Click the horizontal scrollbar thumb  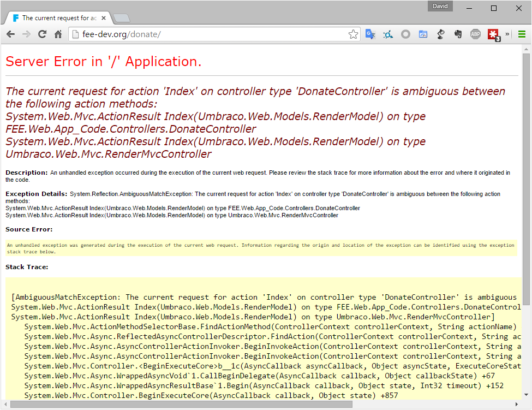181,404
